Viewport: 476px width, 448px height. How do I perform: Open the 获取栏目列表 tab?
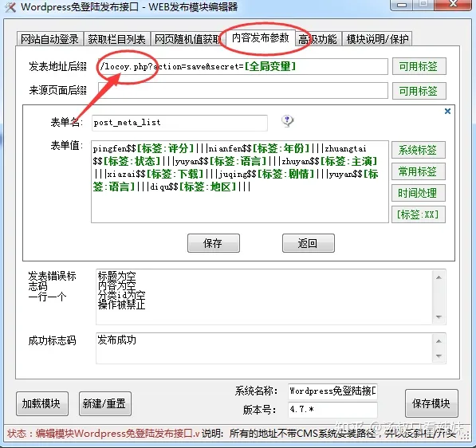pyautogui.click(x=117, y=39)
